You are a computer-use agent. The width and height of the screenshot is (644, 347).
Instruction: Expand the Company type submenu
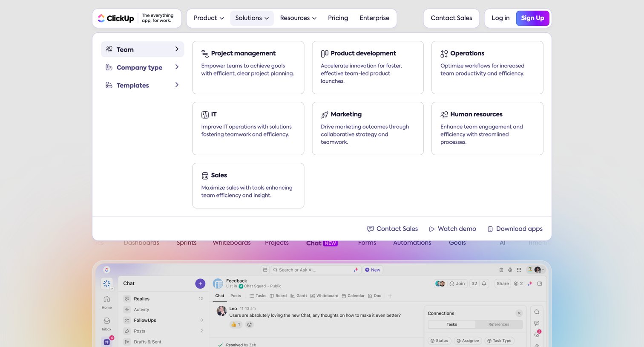143,67
